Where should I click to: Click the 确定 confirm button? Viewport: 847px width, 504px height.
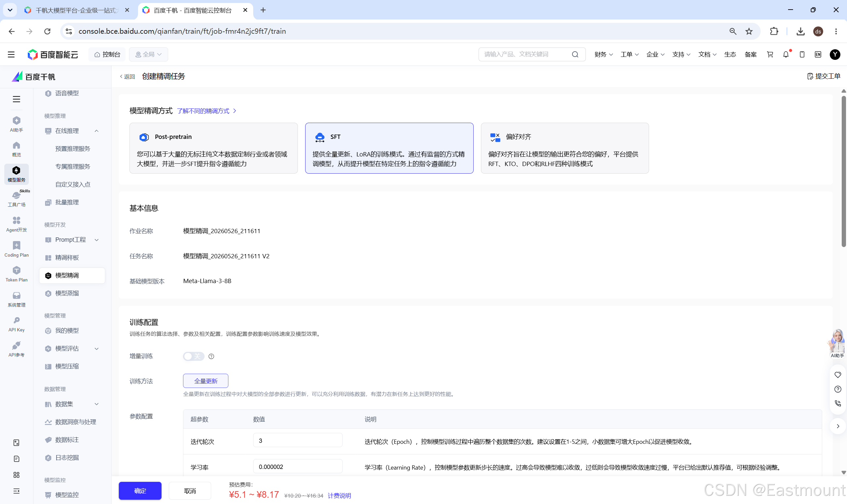140,491
